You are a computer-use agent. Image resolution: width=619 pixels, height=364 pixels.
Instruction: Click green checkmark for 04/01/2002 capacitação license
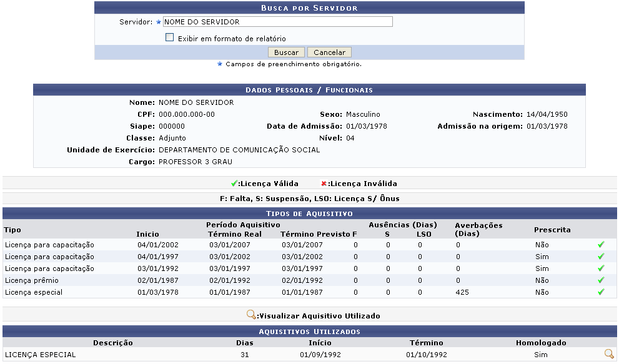click(x=601, y=245)
